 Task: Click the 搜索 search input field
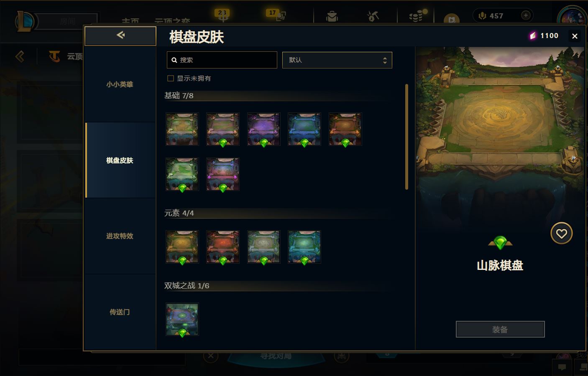coord(222,60)
